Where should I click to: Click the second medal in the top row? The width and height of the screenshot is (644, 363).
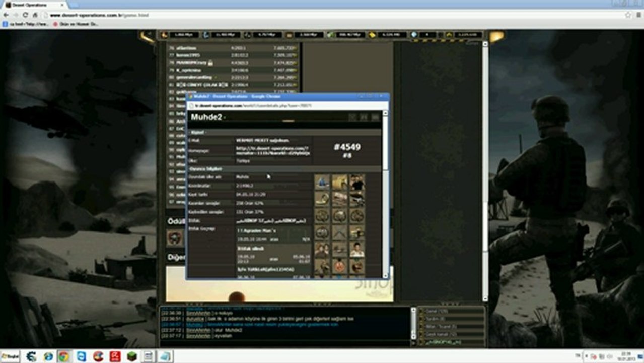coord(340,182)
